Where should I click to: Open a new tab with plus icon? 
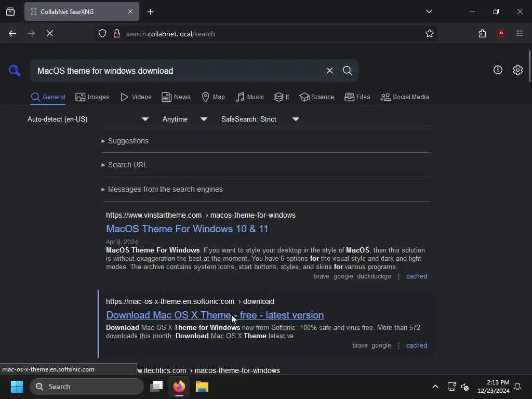(150, 12)
